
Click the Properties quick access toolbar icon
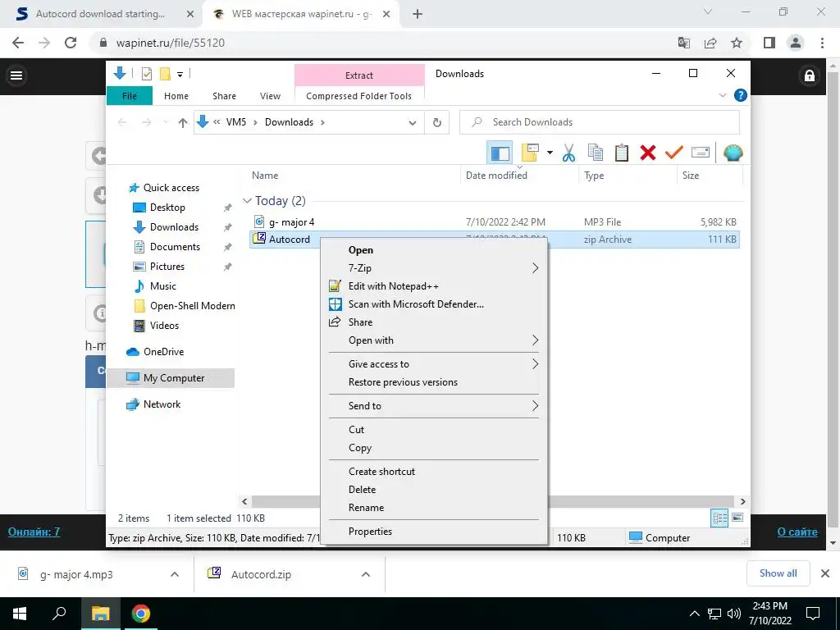click(x=146, y=74)
